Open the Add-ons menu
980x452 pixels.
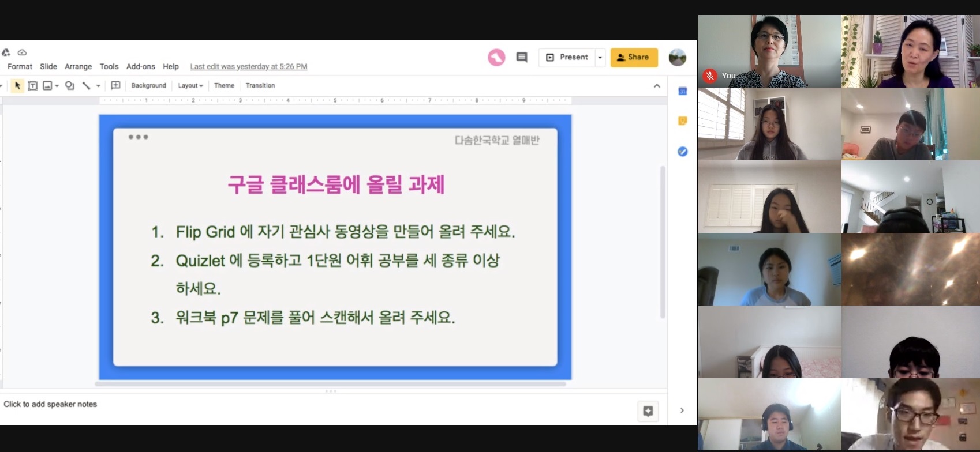point(140,66)
